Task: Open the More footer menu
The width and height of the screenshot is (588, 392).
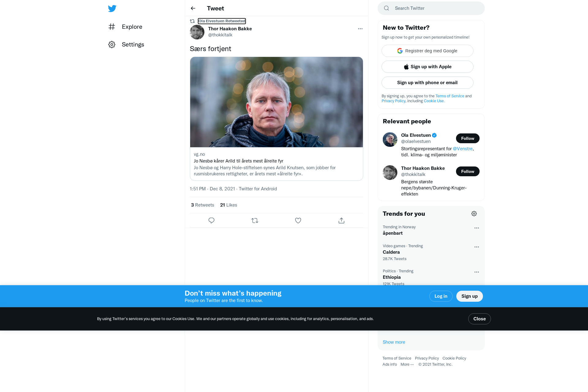Action: point(407,364)
